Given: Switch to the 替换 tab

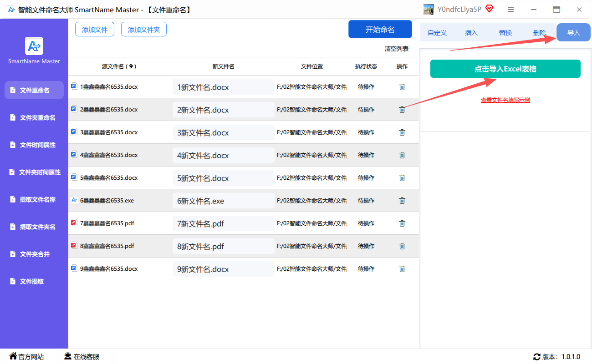Looking at the screenshot, I should [505, 33].
